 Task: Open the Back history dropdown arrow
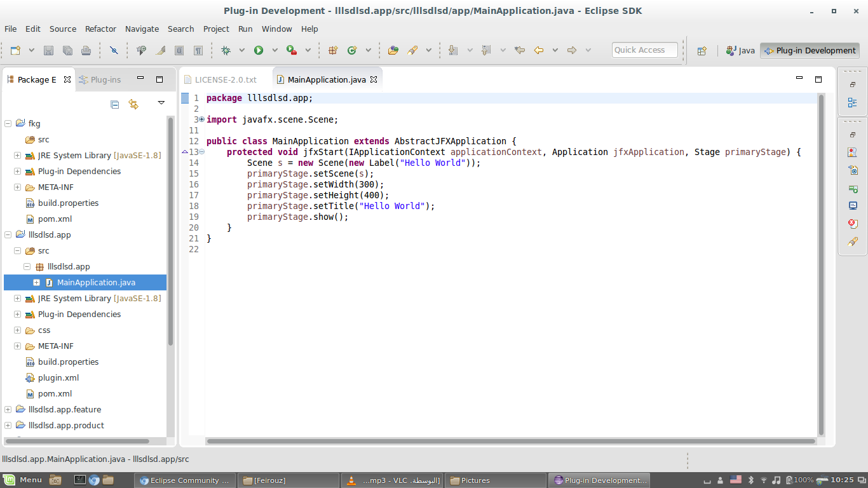pos(555,50)
